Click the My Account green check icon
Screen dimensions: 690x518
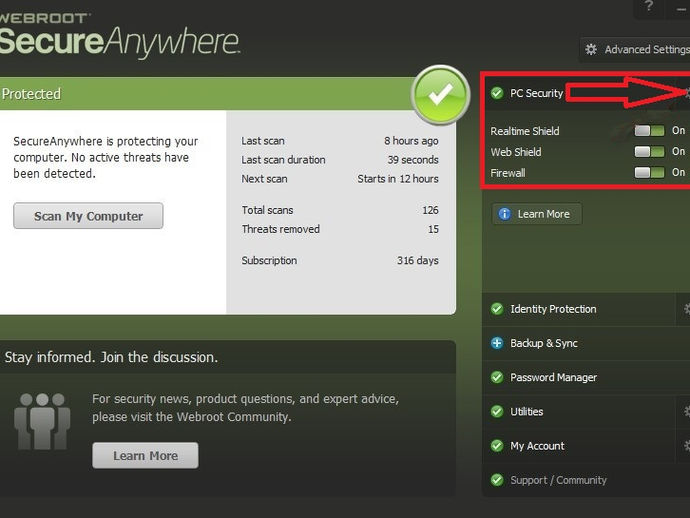tap(497, 446)
